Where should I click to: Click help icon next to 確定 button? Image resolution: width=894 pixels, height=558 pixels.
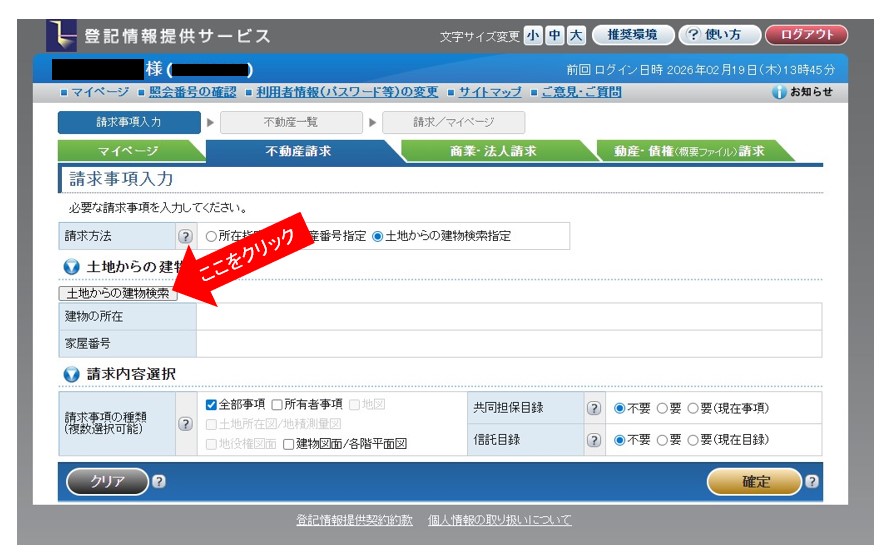(811, 482)
